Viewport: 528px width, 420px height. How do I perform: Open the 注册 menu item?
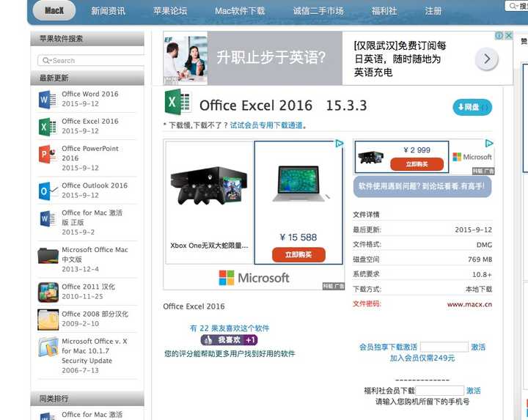click(x=433, y=11)
